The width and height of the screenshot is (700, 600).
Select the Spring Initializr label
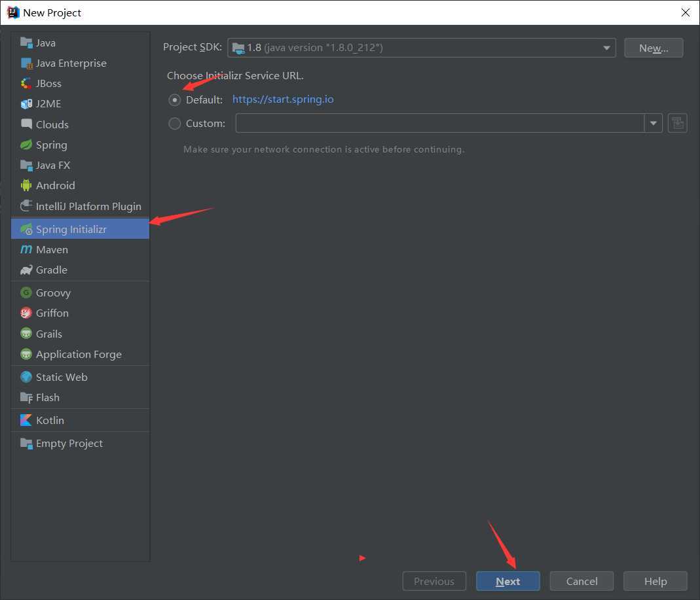[71, 229]
